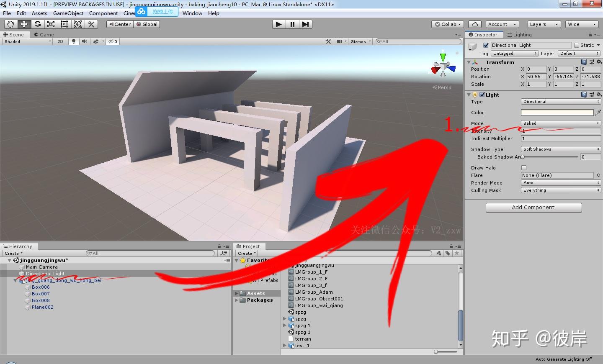The width and height of the screenshot is (603, 364).
Task: Open Light component help reference
Action: click(x=584, y=95)
